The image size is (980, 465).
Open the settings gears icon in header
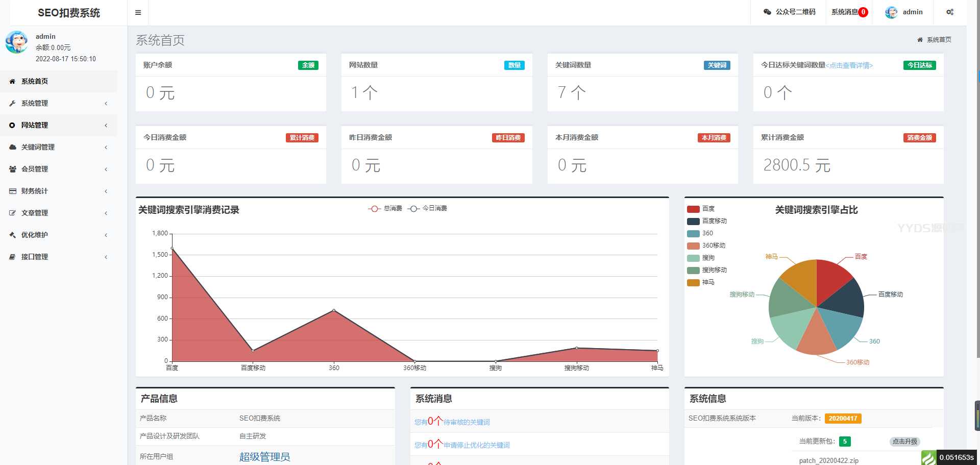(x=949, y=12)
